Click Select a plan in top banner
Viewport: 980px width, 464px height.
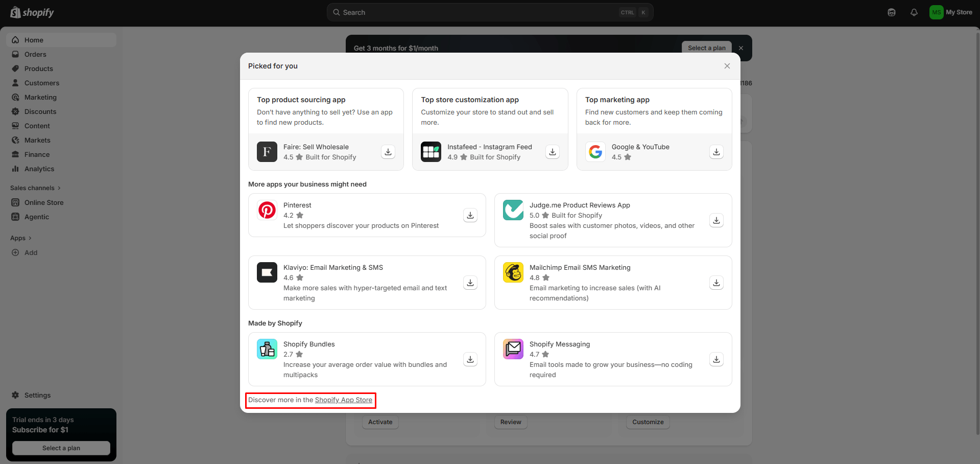point(707,48)
